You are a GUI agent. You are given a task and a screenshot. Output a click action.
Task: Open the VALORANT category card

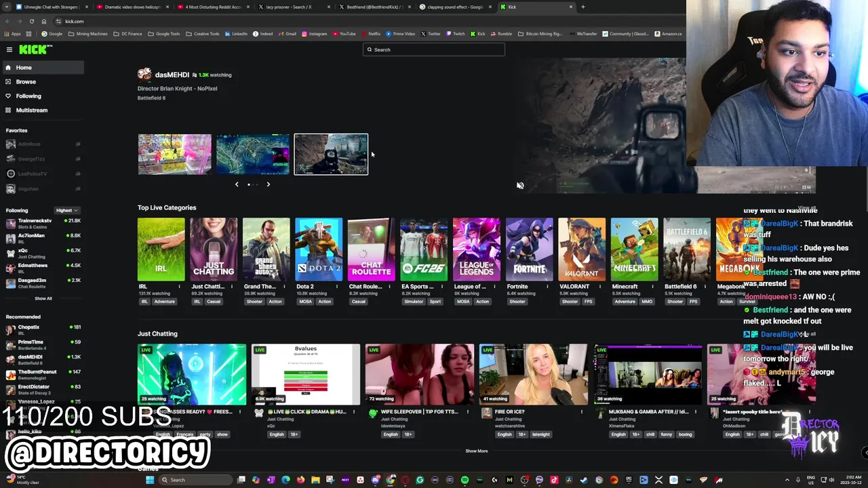pos(582,249)
